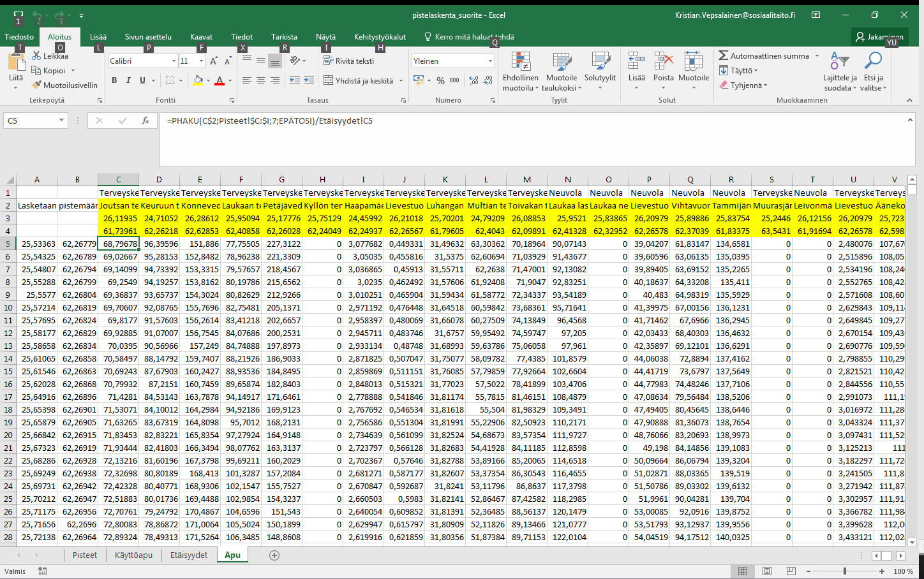The height and width of the screenshot is (579, 924).
Task: Open Etsi ja valitse find tool
Action: (x=874, y=71)
